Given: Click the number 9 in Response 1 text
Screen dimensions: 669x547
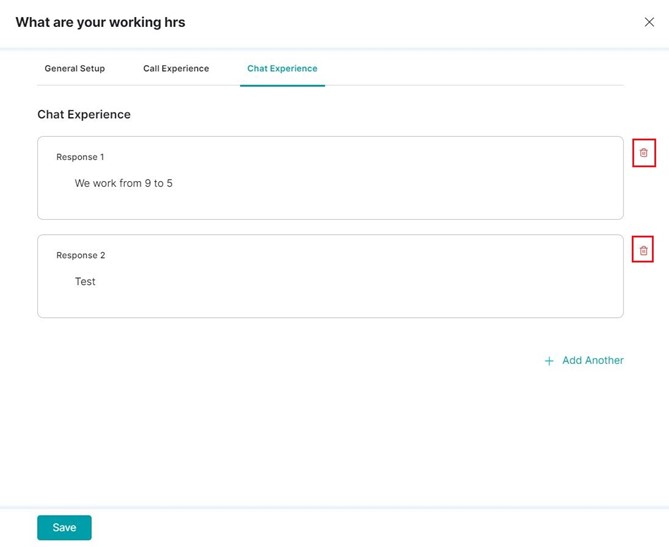Looking at the screenshot, I should click(148, 183).
